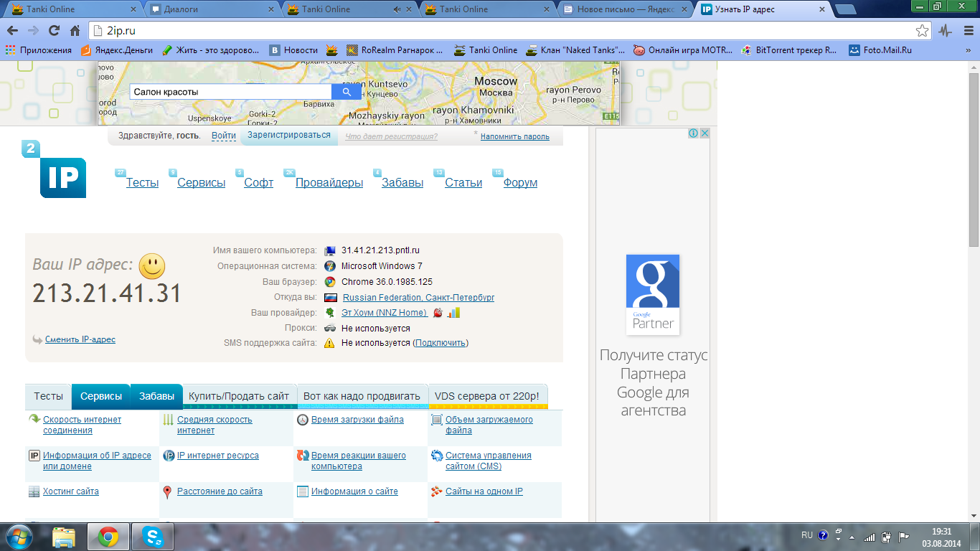The image size is (980, 551).
Task: Select the Вот как надо продвигать tab
Action: (x=362, y=396)
